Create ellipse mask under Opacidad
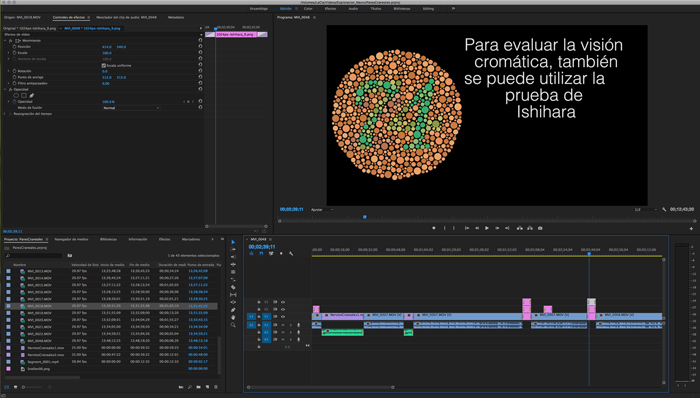This screenshot has width=700, height=398. pos(16,95)
